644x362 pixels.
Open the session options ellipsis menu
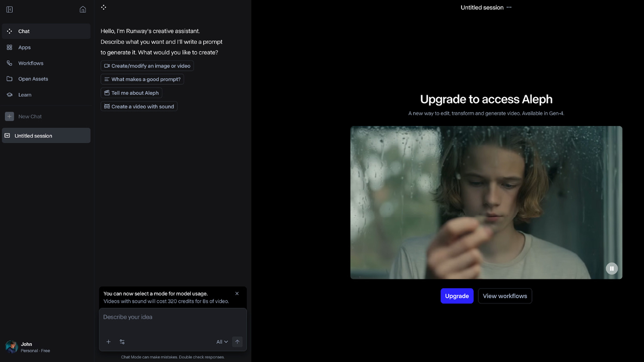(509, 7)
